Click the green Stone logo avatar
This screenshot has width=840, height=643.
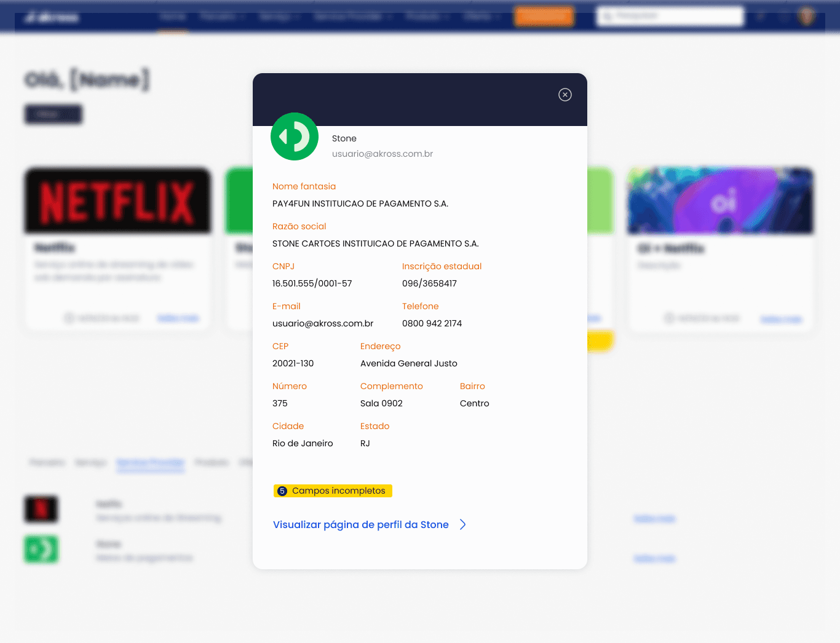(x=295, y=136)
